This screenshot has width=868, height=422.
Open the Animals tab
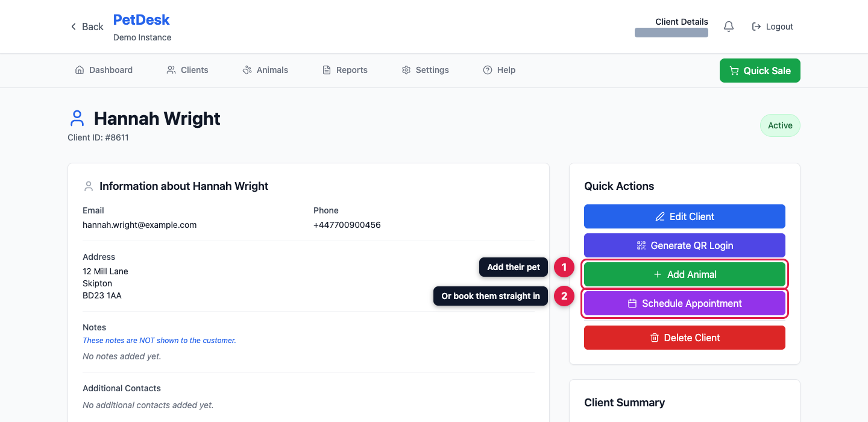265,70
